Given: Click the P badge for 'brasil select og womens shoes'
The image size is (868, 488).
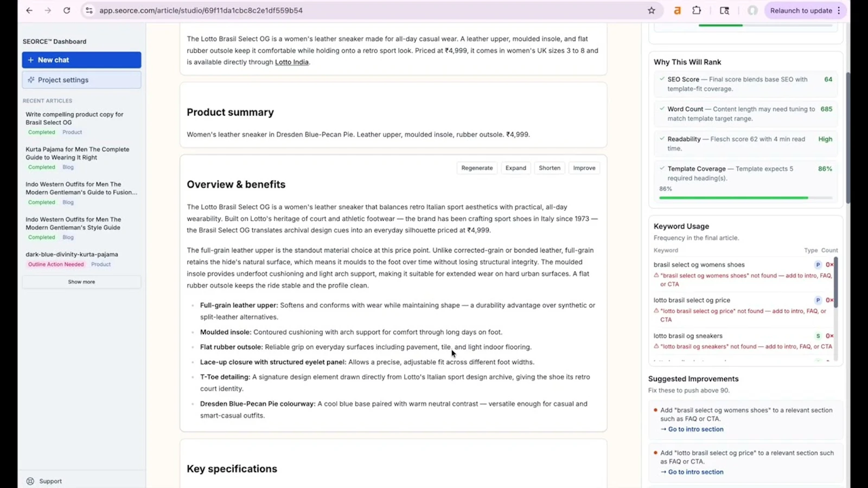Looking at the screenshot, I should [x=818, y=265].
